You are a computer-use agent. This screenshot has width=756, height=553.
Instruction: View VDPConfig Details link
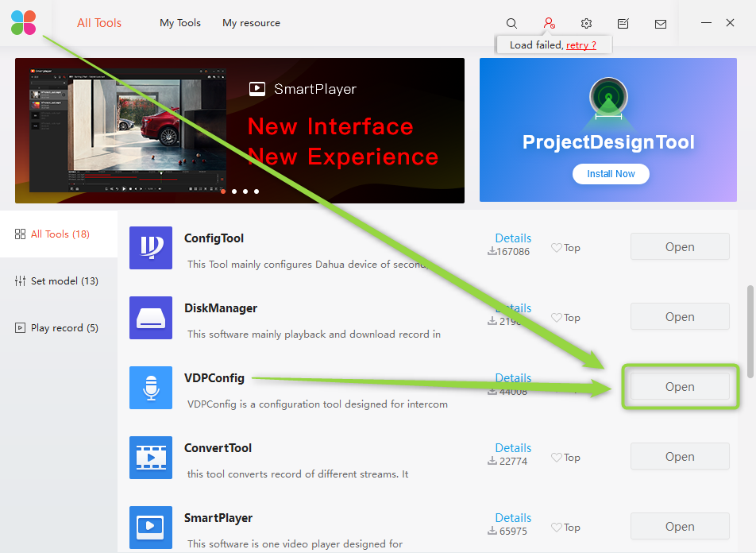tap(513, 378)
